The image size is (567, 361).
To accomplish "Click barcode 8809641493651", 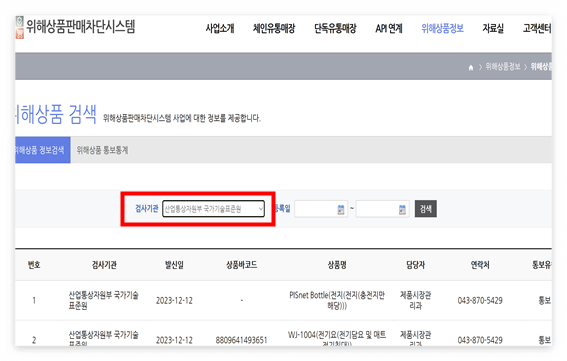I will [x=242, y=340].
